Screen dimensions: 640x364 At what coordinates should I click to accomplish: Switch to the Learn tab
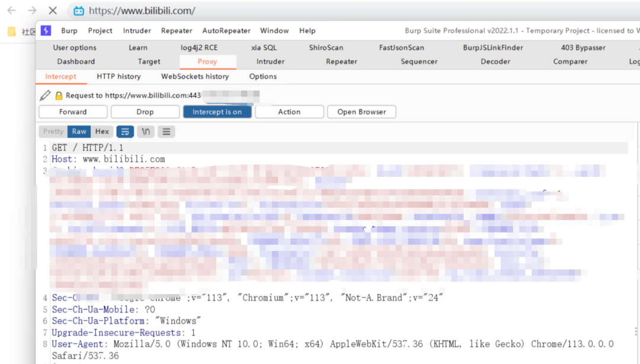[138, 48]
